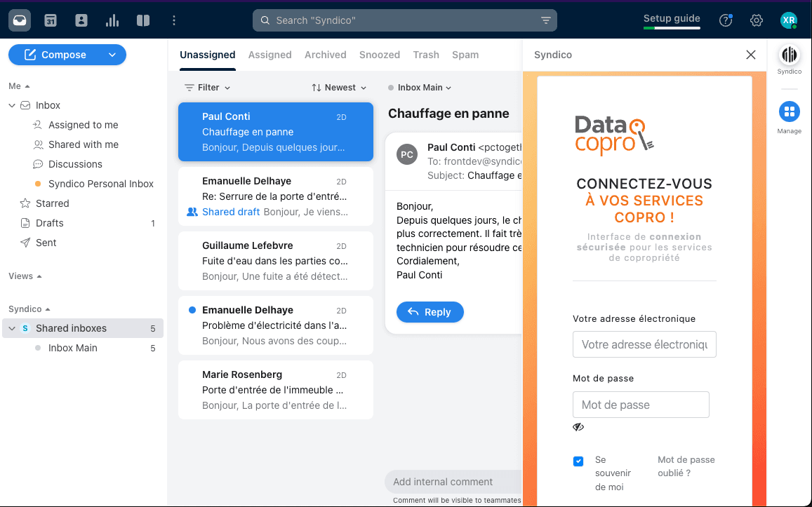
Task: Open the Manage integrations icon
Action: (x=789, y=111)
